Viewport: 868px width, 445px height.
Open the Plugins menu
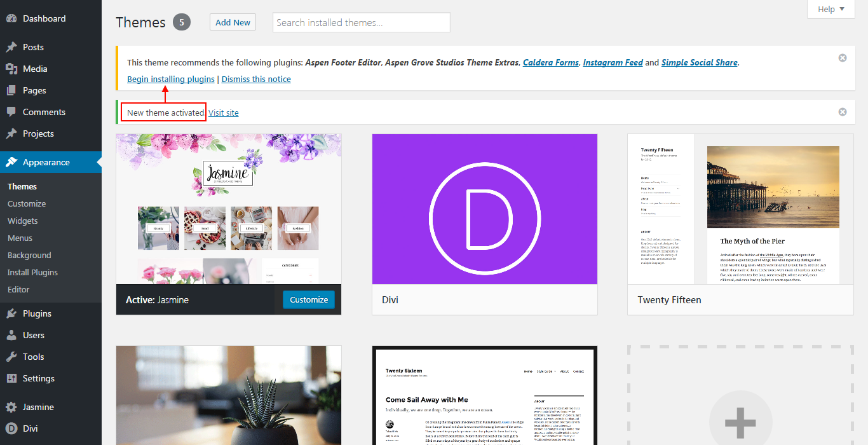(x=51, y=313)
